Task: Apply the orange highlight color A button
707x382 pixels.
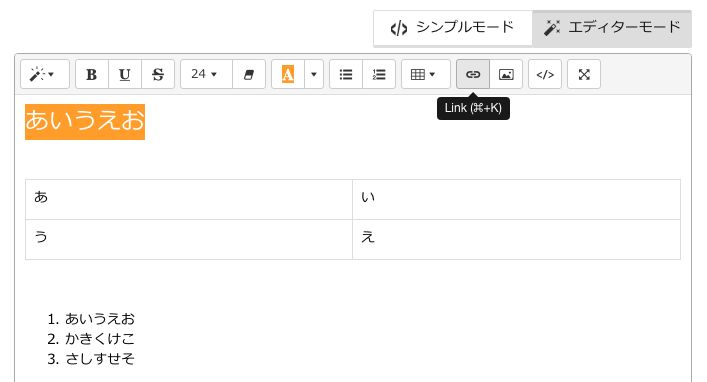Action: (x=288, y=74)
